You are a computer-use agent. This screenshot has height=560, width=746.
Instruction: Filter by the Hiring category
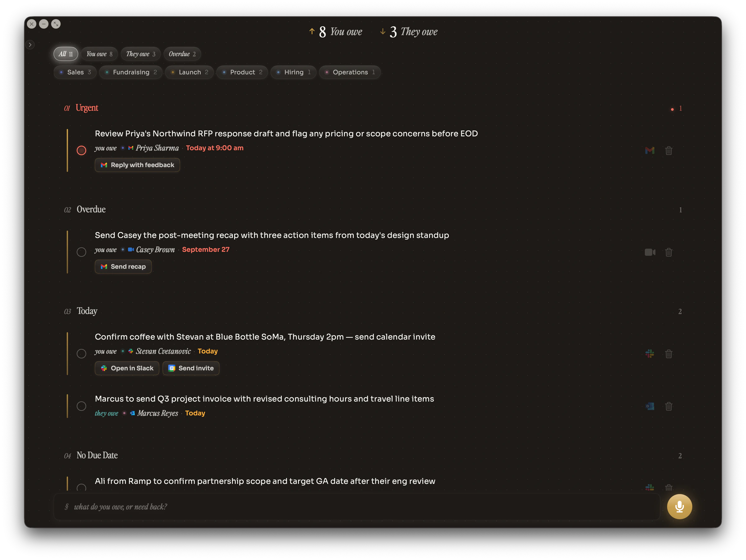(293, 72)
